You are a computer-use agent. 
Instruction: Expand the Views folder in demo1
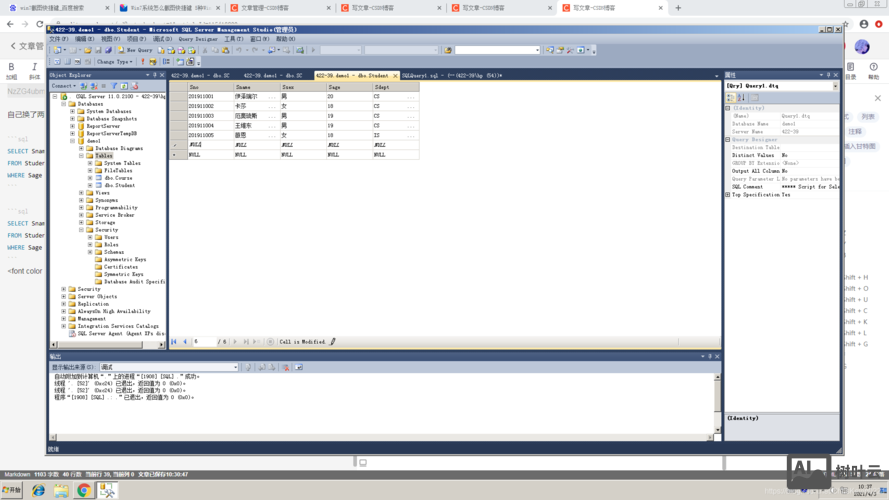[82, 193]
